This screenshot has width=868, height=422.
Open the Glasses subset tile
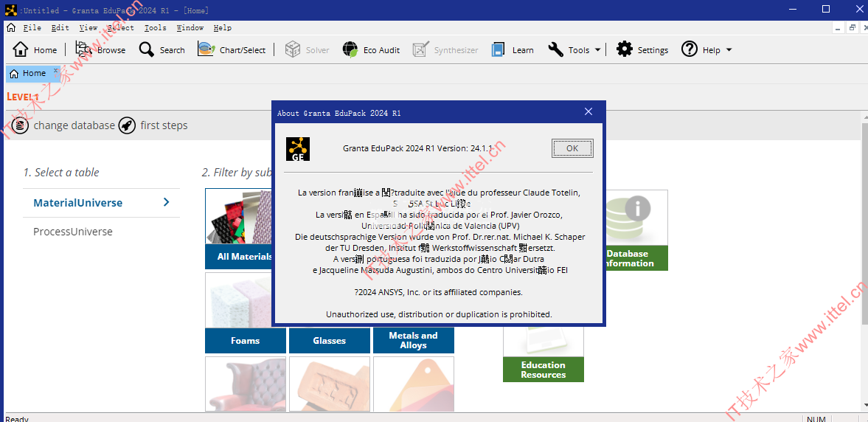[330, 340]
